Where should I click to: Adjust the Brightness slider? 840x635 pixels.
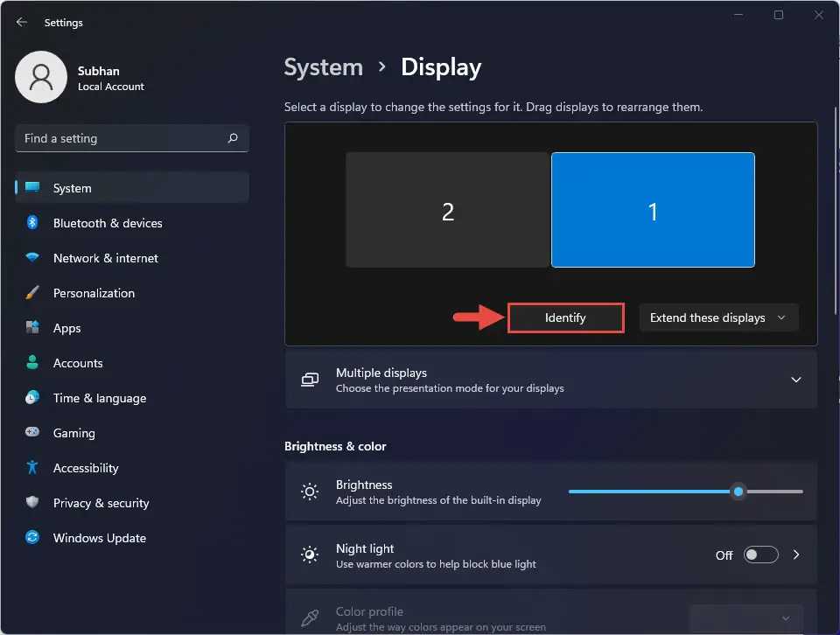738,492
